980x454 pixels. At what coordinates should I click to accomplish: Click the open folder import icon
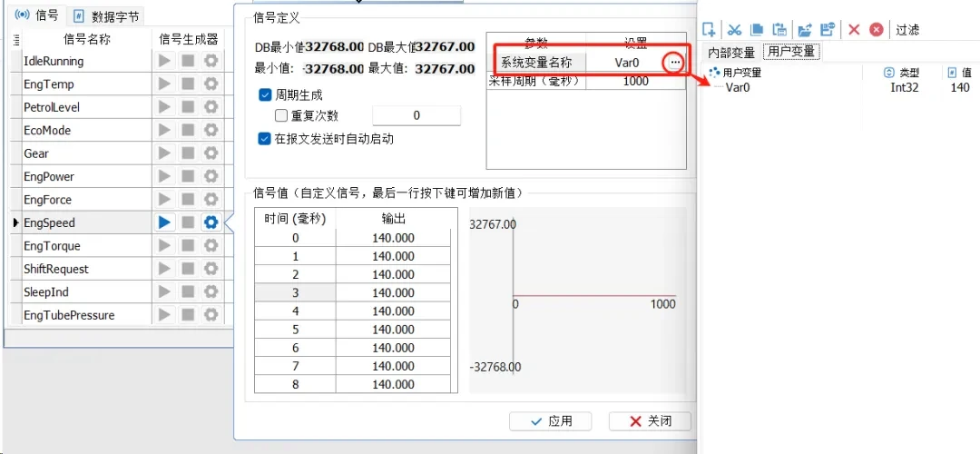[804, 29]
